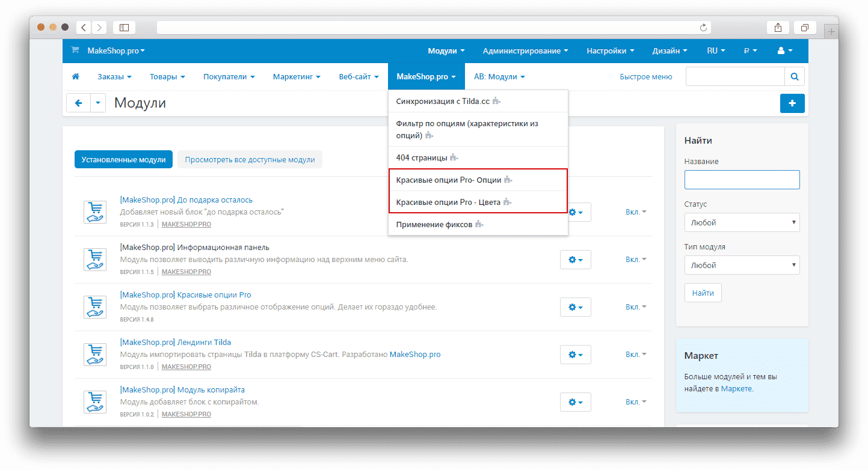Toggle status Вкл. for Информационная панель

tap(636, 260)
